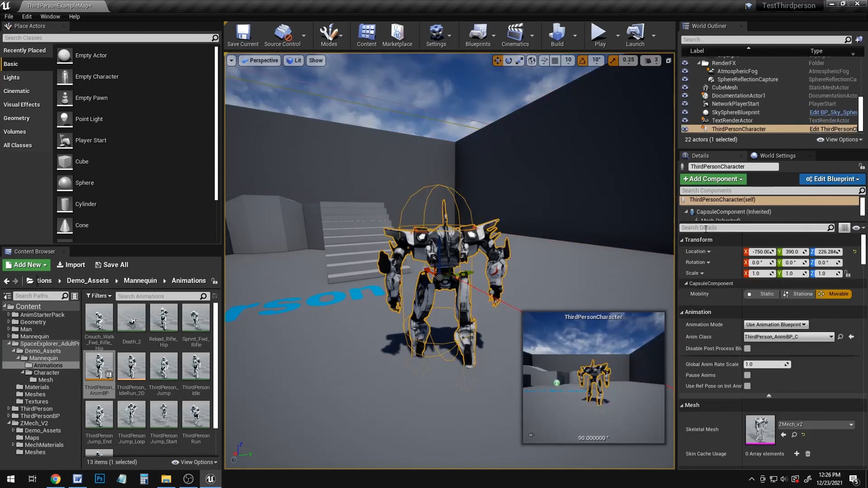This screenshot has width=868, height=488.
Task: Open Photoshop from the taskbar
Action: 99,479
